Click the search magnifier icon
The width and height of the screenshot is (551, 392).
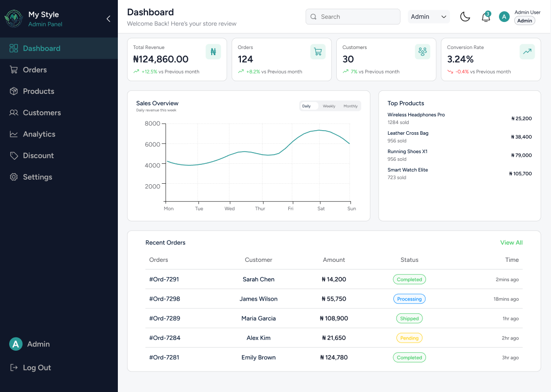[313, 16]
